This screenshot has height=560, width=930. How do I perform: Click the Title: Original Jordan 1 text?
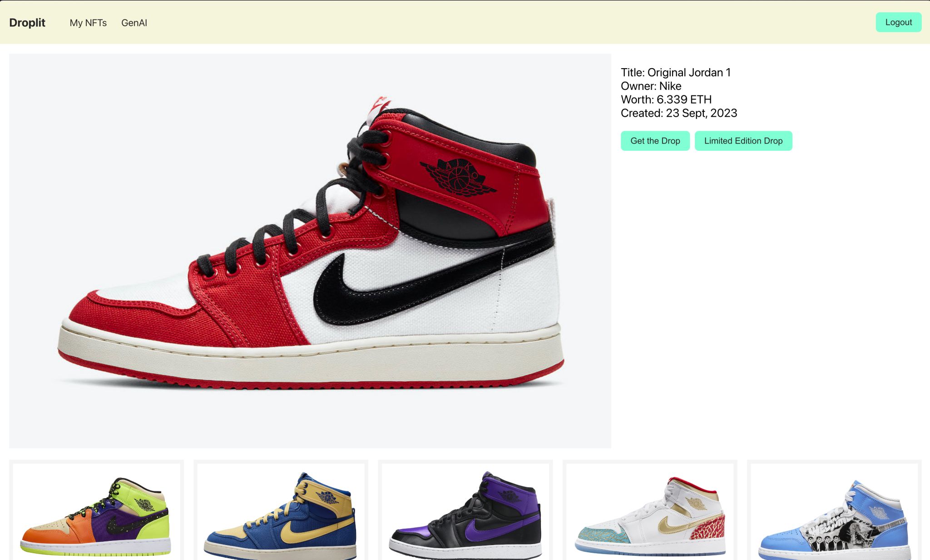point(675,73)
